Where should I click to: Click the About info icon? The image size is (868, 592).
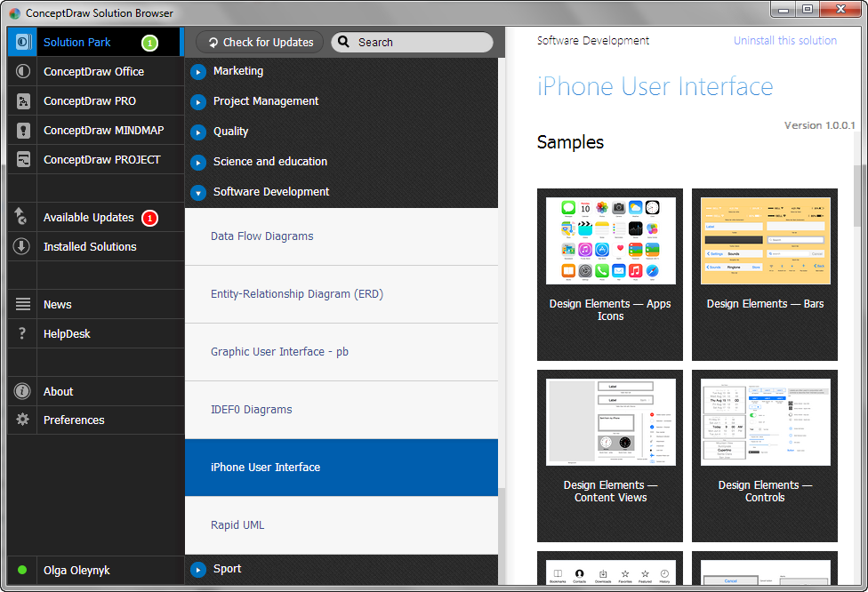22,391
